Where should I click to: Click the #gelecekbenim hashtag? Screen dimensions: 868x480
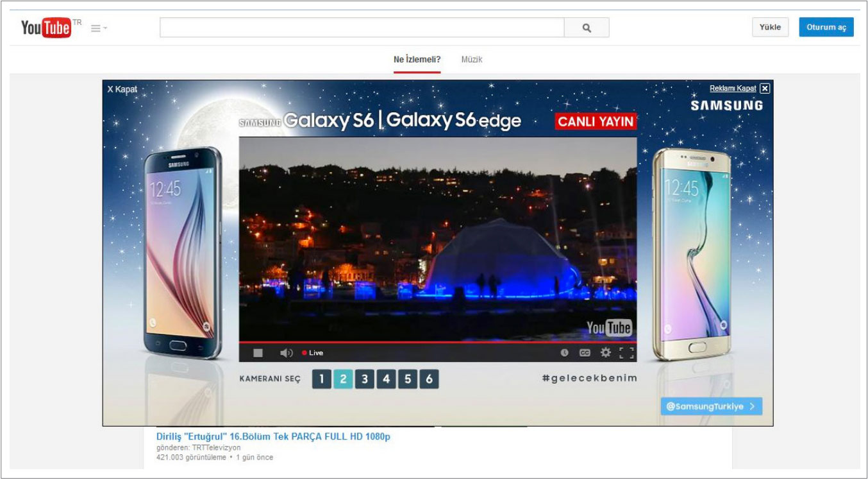(589, 378)
